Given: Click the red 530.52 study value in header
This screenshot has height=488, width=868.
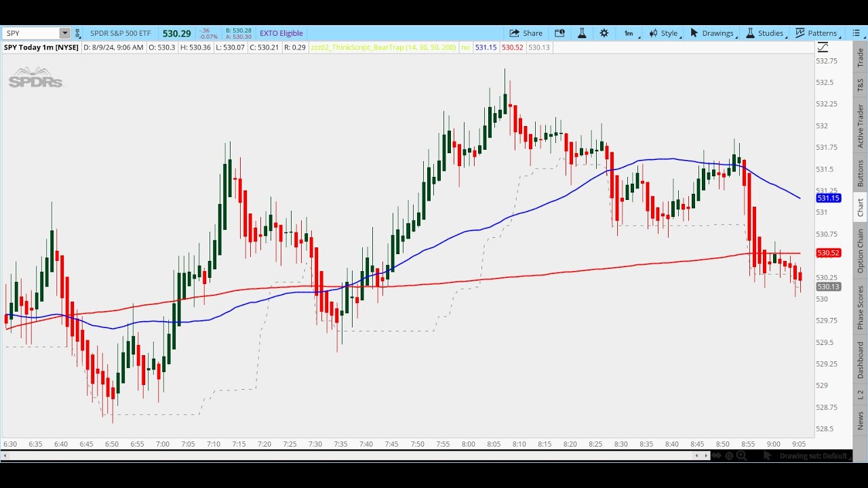Looking at the screenshot, I should (512, 47).
